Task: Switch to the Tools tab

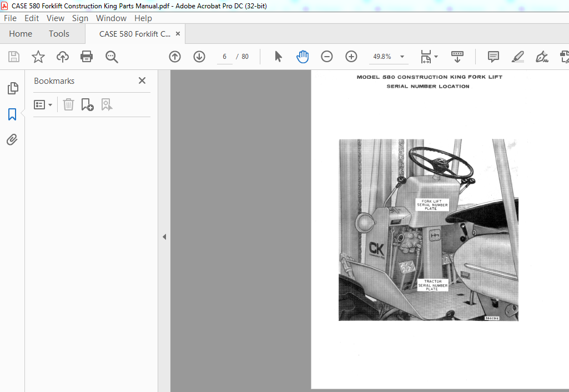Action: (x=59, y=34)
